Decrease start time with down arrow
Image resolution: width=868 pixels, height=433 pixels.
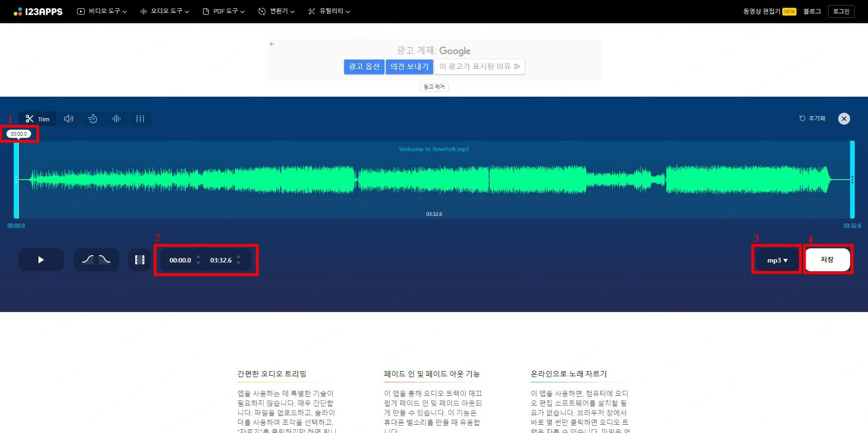click(x=198, y=263)
